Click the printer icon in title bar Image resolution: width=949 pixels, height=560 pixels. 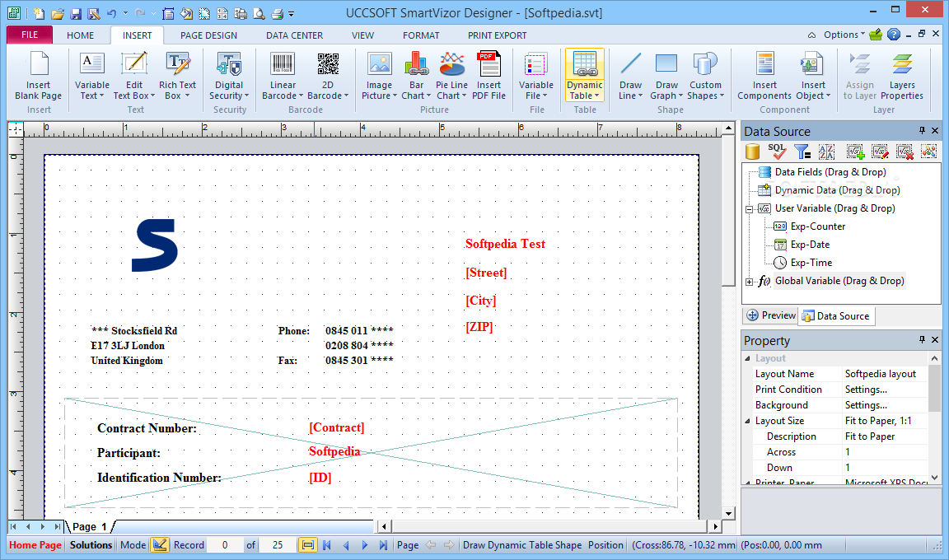tap(277, 13)
